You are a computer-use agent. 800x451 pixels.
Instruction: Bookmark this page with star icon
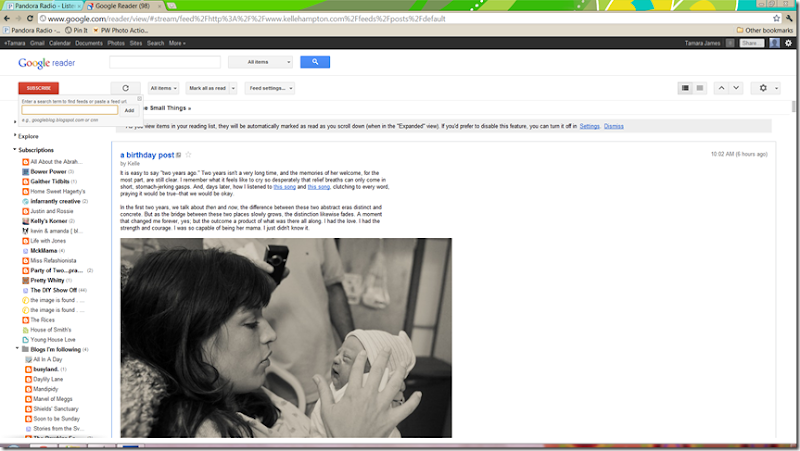pyautogui.click(x=776, y=18)
